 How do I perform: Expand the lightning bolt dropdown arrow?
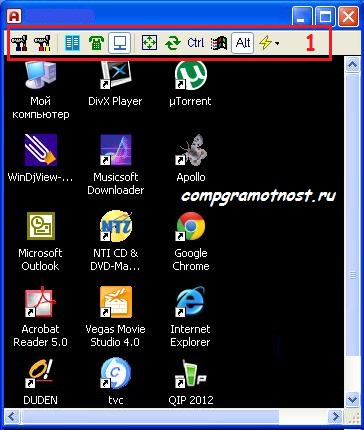(277, 43)
